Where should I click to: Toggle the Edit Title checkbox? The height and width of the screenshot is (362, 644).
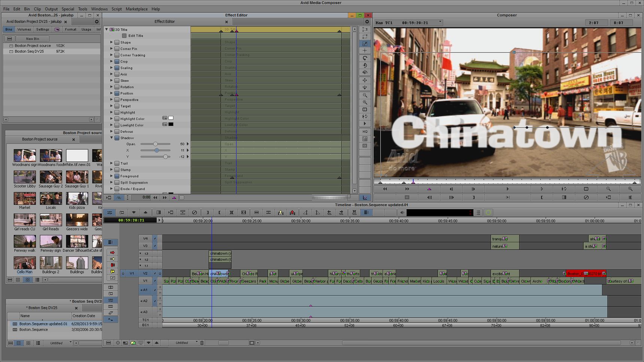coord(124,36)
